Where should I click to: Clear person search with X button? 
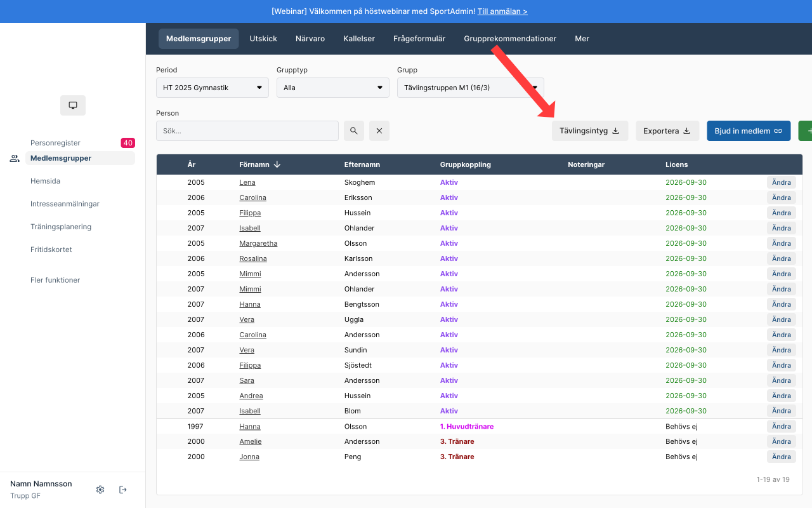point(379,131)
